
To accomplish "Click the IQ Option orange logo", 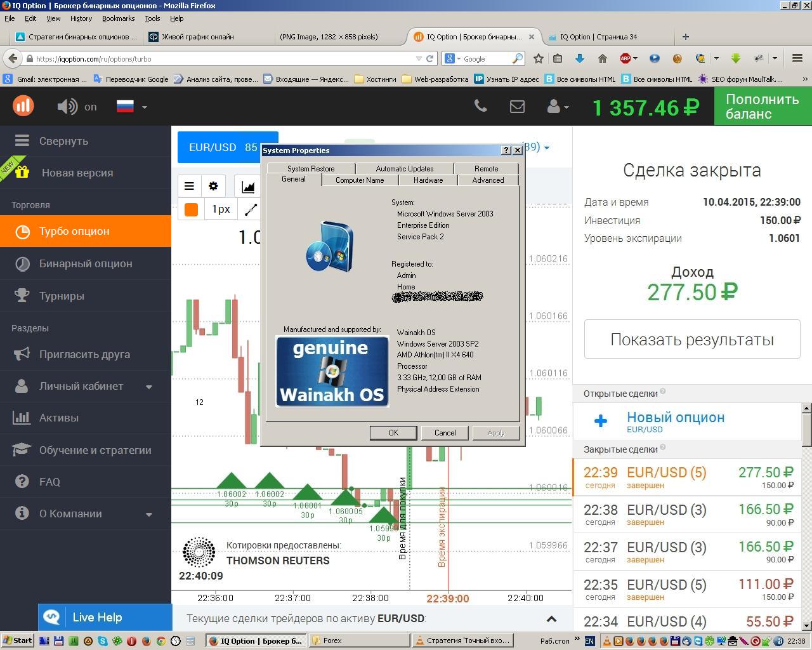I will tap(23, 106).
